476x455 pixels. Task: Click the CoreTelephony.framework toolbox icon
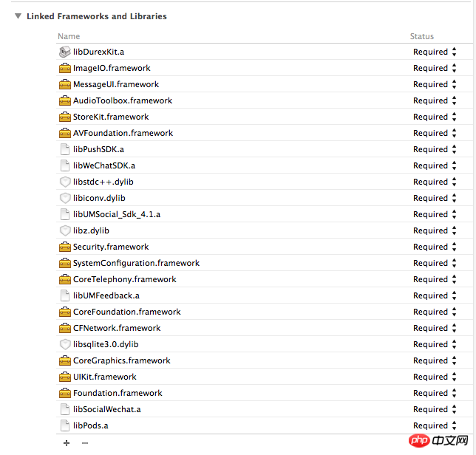pos(64,279)
